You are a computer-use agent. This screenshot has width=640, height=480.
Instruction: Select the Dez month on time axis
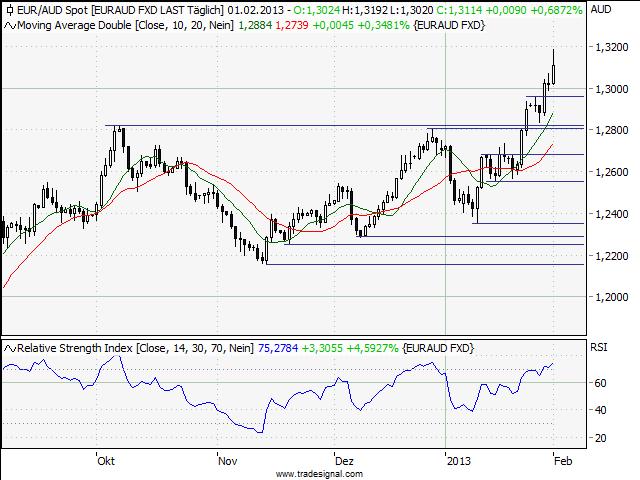(344, 462)
